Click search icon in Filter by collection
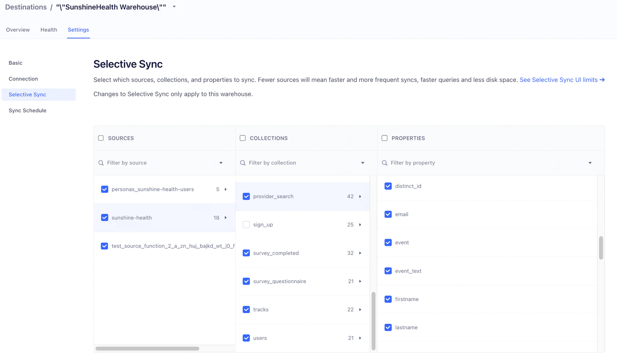The height and width of the screenshot is (364, 617). pyautogui.click(x=243, y=163)
